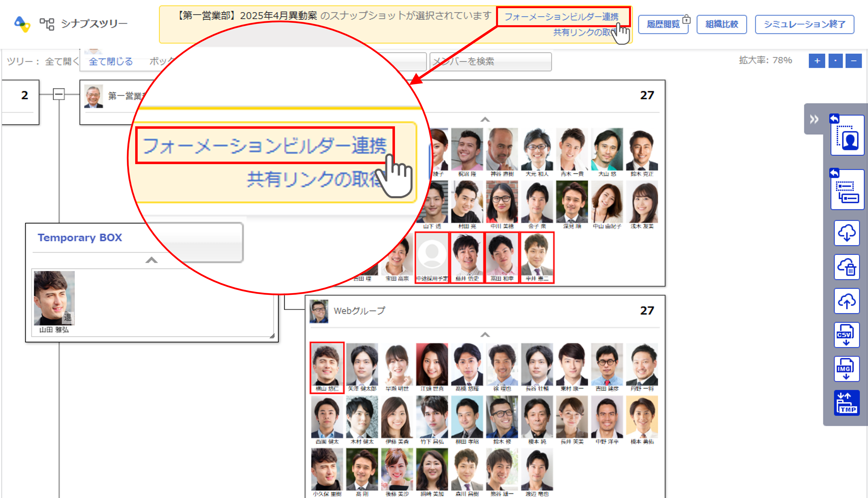Click the cloud delete trash icon
868x498 pixels.
pos(846,267)
